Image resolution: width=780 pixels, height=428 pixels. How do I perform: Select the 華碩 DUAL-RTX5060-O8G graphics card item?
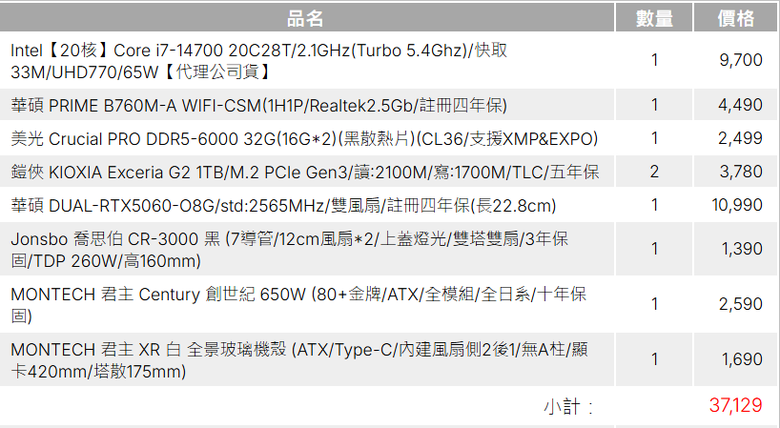pos(283,205)
